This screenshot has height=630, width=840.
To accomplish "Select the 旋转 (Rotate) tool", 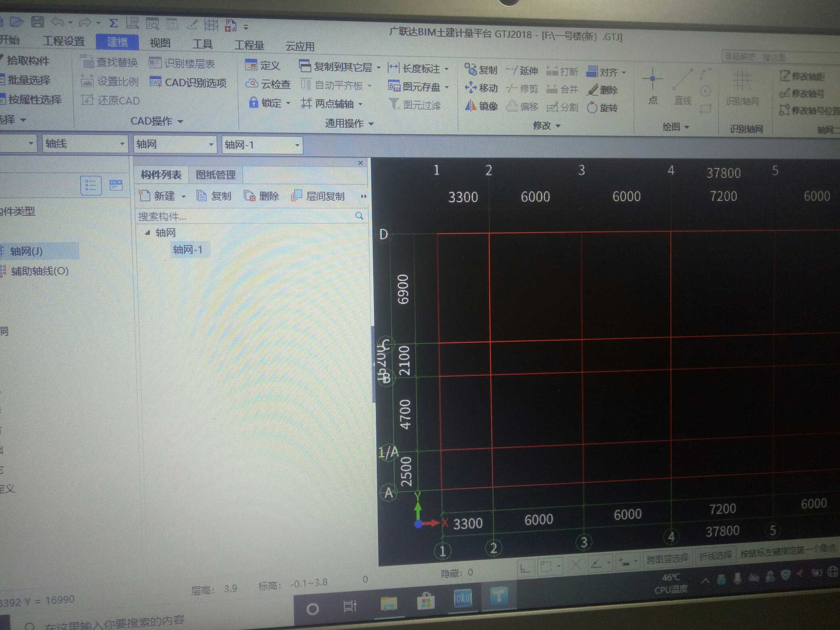I will pyautogui.click(x=602, y=108).
